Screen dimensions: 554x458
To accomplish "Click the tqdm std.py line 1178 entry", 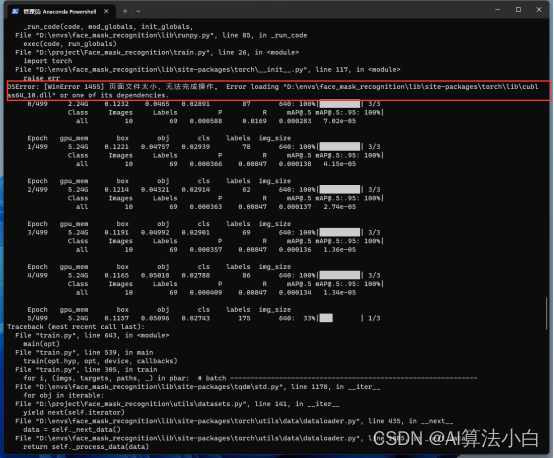I will coord(198,387).
